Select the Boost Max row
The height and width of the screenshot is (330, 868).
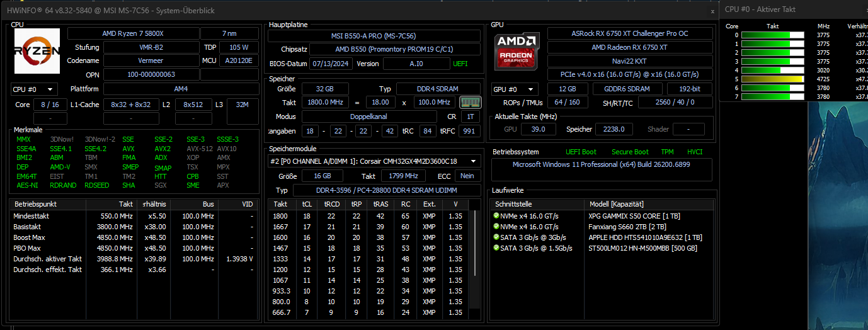click(134, 237)
